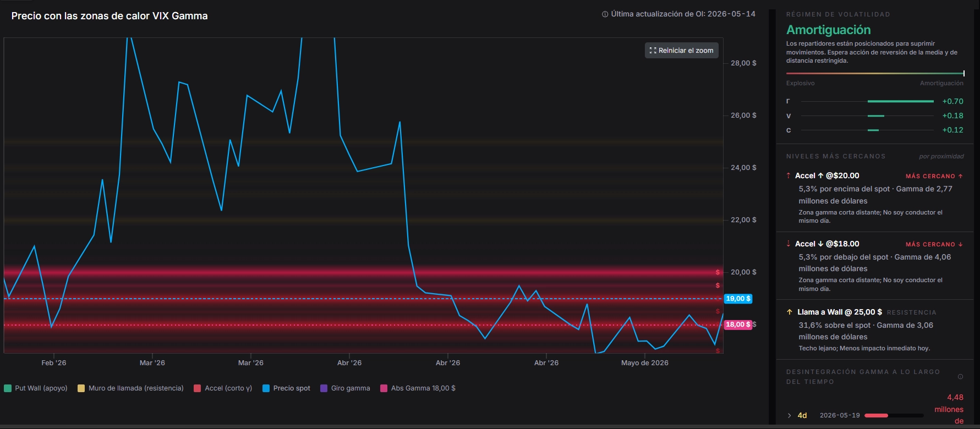Click the Amortiguación regime heading

[x=828, y=30]
